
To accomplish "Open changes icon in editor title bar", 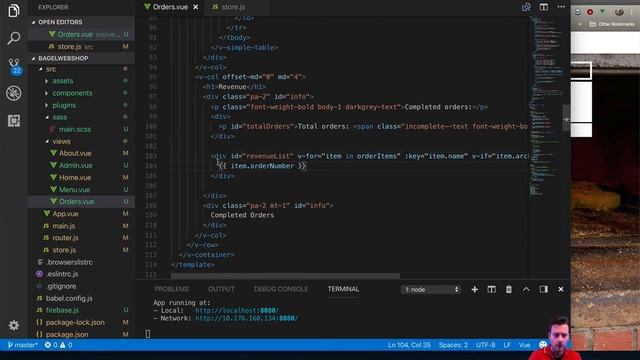I will click(x=526, y=7).
